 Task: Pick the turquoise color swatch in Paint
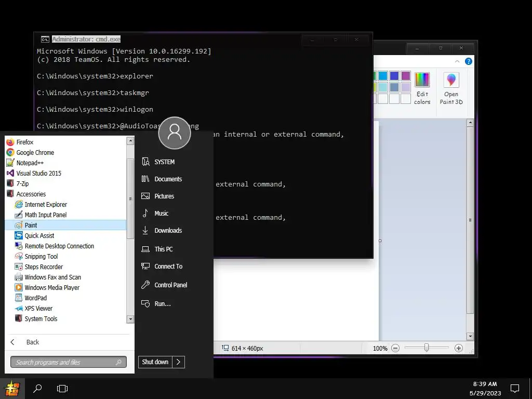383,76
